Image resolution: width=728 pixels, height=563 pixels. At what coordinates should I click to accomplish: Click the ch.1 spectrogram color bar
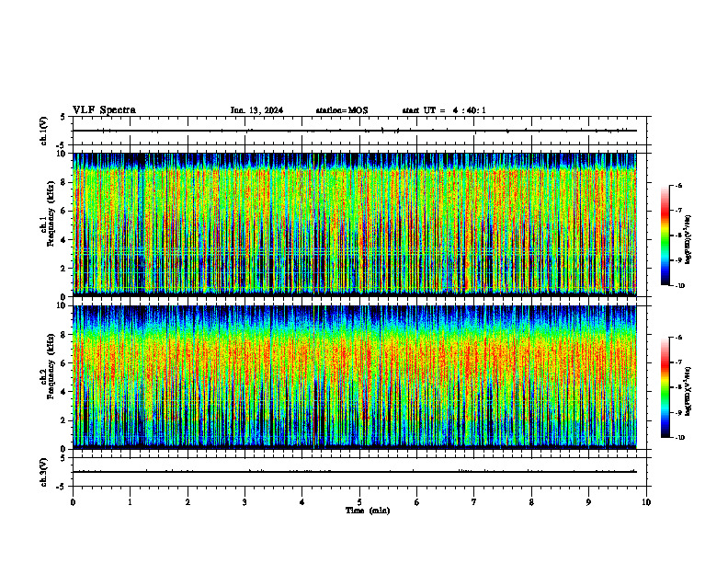pyautogui.click(x=665, y=236)
